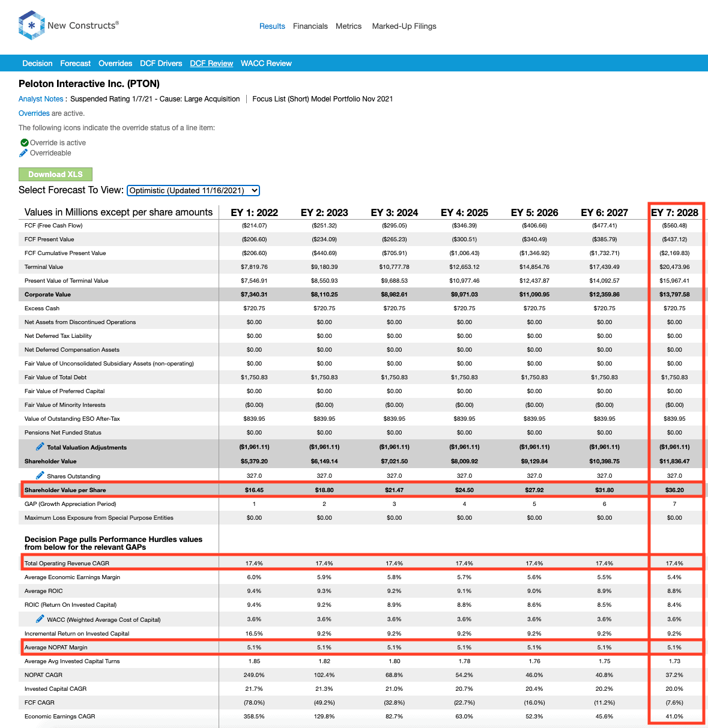Open the Select Forecast To View dropdown
708x728 pixels.
(193, 190)
